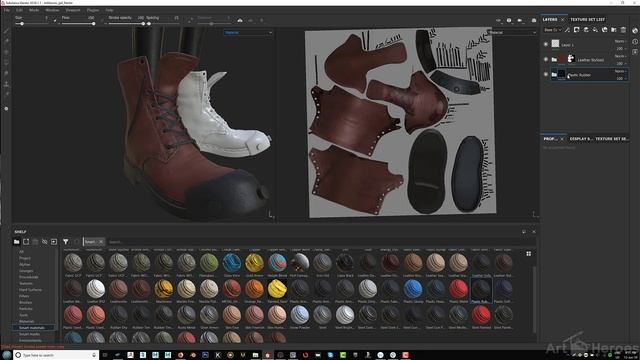Undock the Shelf panel
Viewport: 640px width, 360px height.
coord(524,231)
